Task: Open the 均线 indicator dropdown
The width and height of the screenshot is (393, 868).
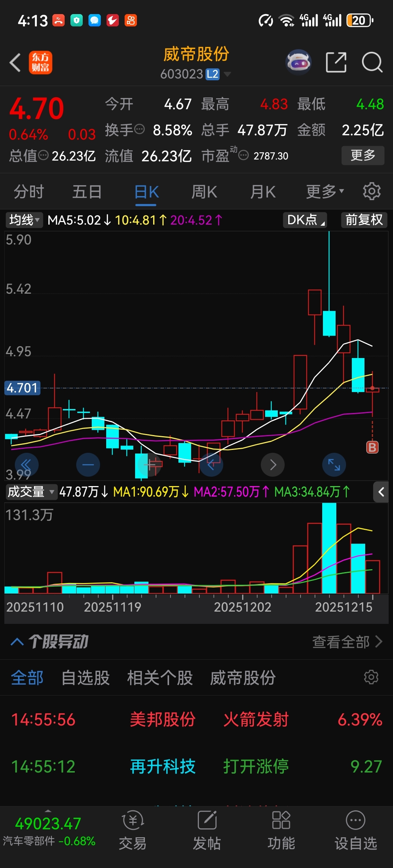Action: pos(24,220)
